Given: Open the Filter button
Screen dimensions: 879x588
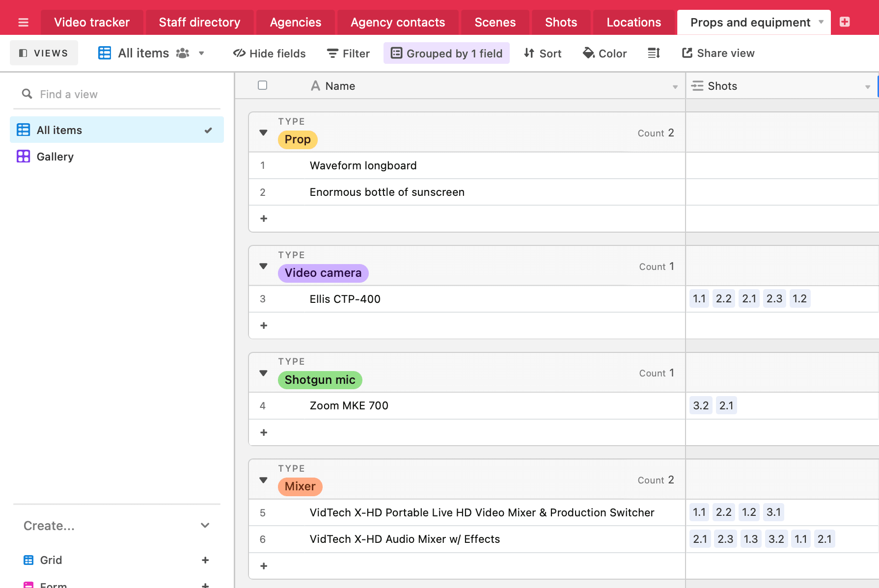Looking at the screenshot, I should (x=348, y=53).
